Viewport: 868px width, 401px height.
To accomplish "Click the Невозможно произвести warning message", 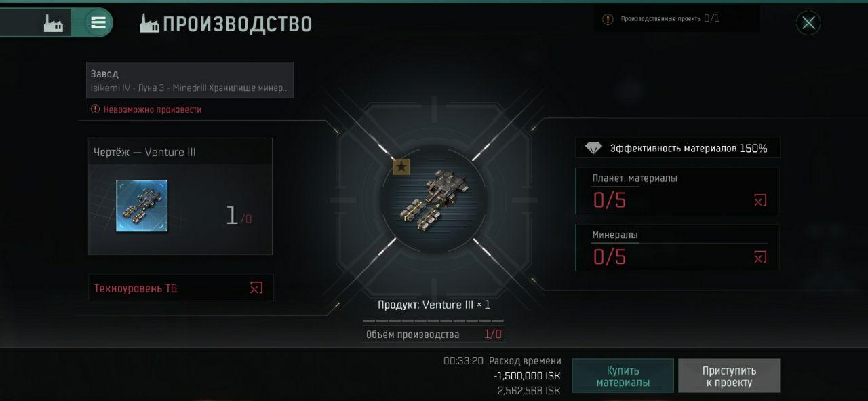I will [146, 109].
